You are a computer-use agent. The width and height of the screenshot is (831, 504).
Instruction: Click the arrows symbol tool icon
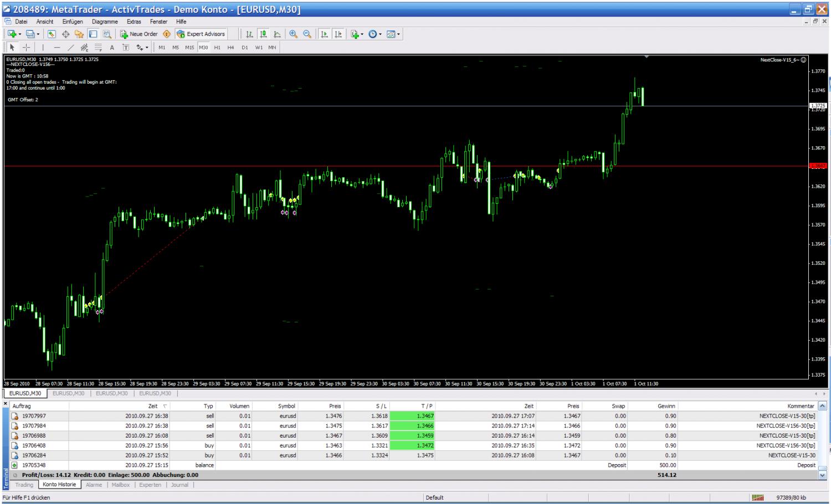[x=140, y=48]
